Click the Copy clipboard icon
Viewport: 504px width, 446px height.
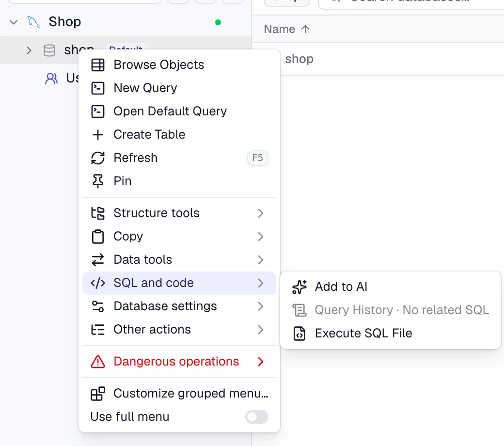click(98, 237)
